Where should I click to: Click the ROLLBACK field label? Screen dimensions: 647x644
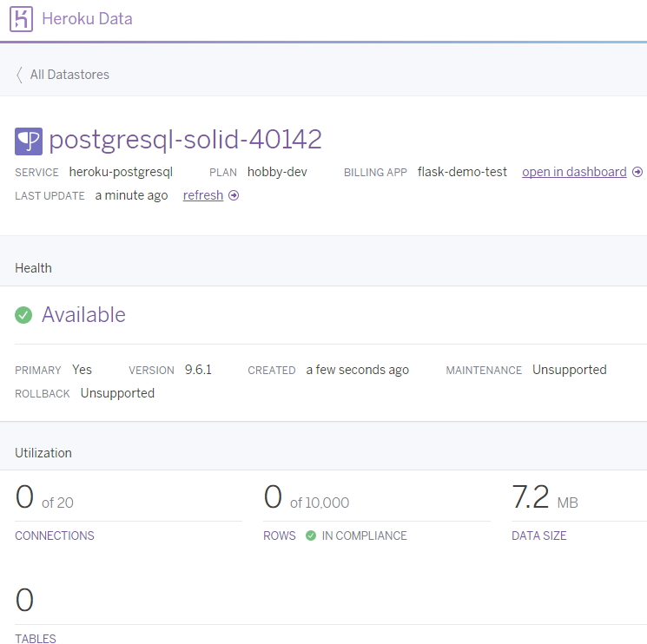(43, 394)
